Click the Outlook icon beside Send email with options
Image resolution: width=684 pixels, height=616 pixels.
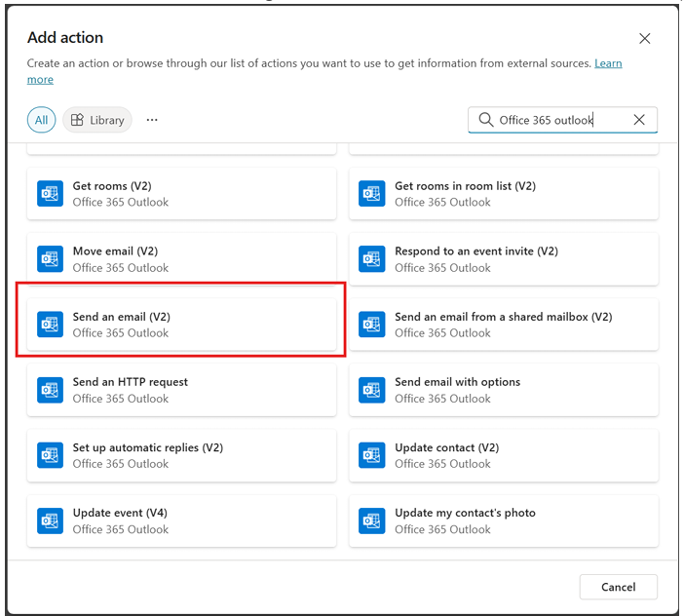371,390
